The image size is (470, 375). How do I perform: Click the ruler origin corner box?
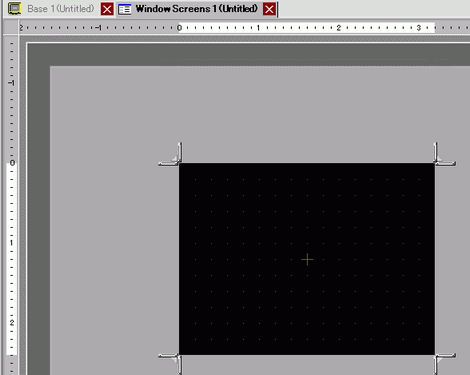(11, 27)
